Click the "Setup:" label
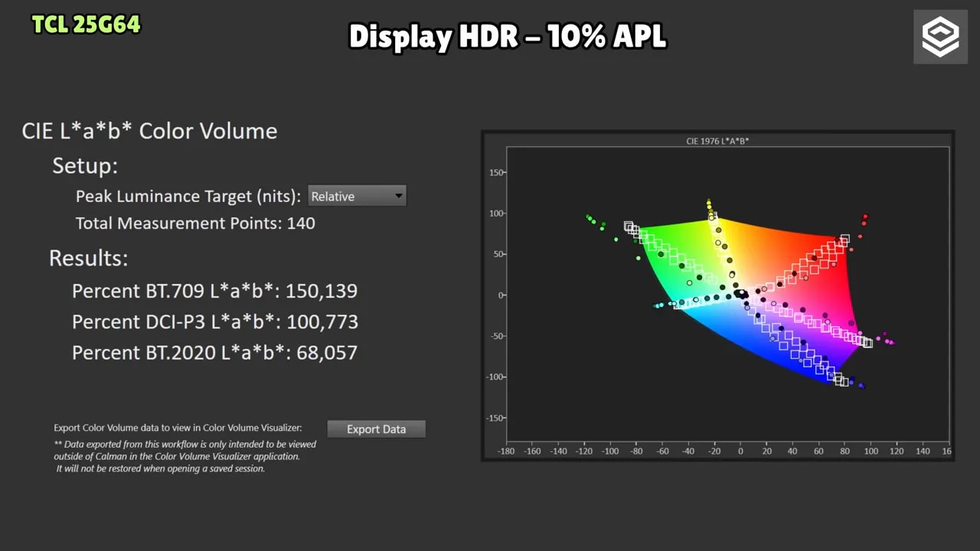980x551 pixels. click(85, 166)
